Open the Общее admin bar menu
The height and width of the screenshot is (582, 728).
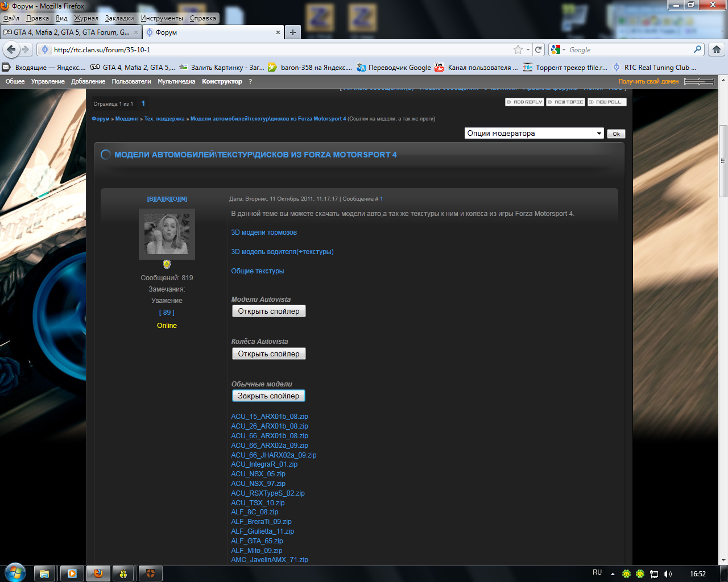15,81
